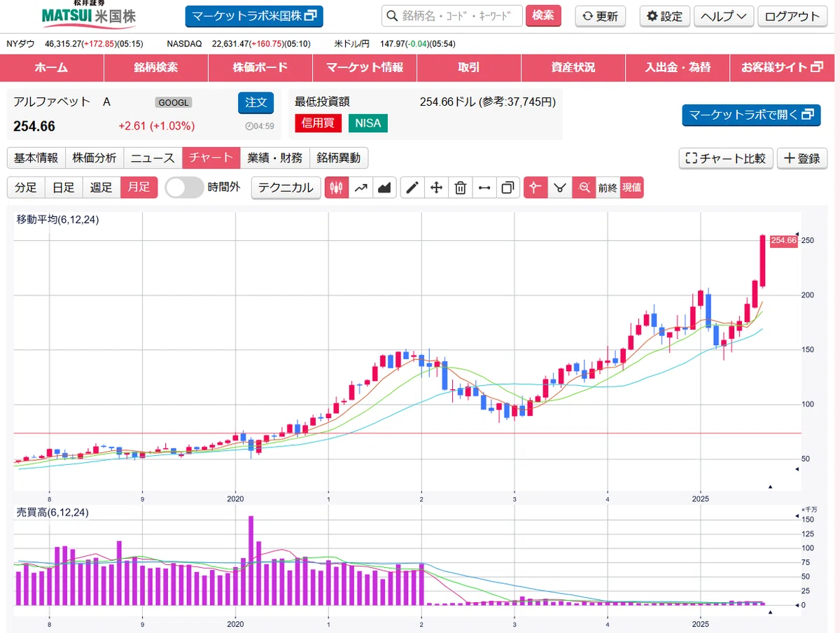Screen dimensions: 840x633
Task: Open the 設定 settings menu
Action: point(664,17)
